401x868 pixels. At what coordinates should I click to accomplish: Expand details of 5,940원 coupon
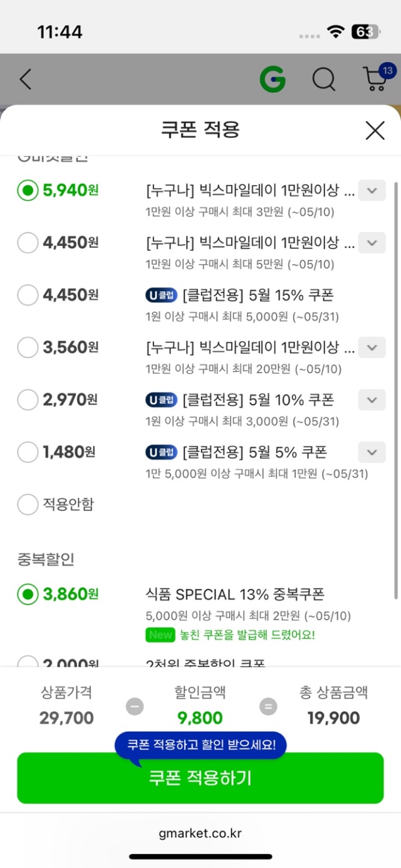(x=372, y=190)
